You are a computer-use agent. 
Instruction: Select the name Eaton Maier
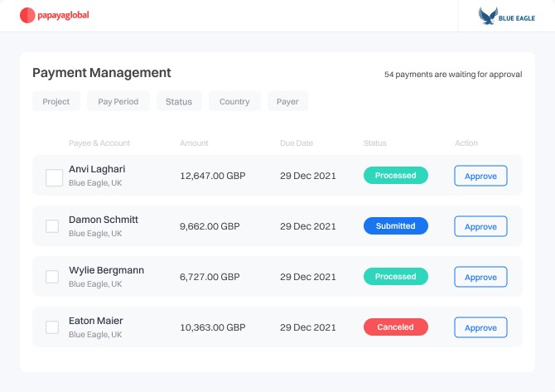(96, 321)
